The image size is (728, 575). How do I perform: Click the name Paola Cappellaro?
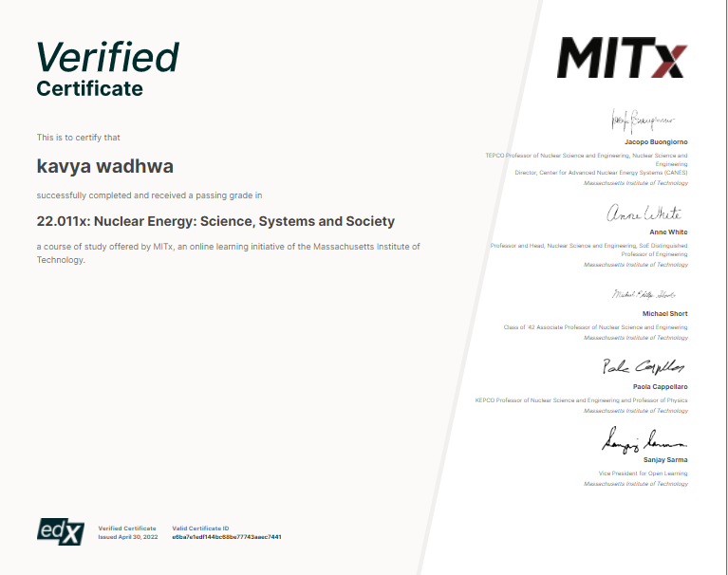coord(661,386)
